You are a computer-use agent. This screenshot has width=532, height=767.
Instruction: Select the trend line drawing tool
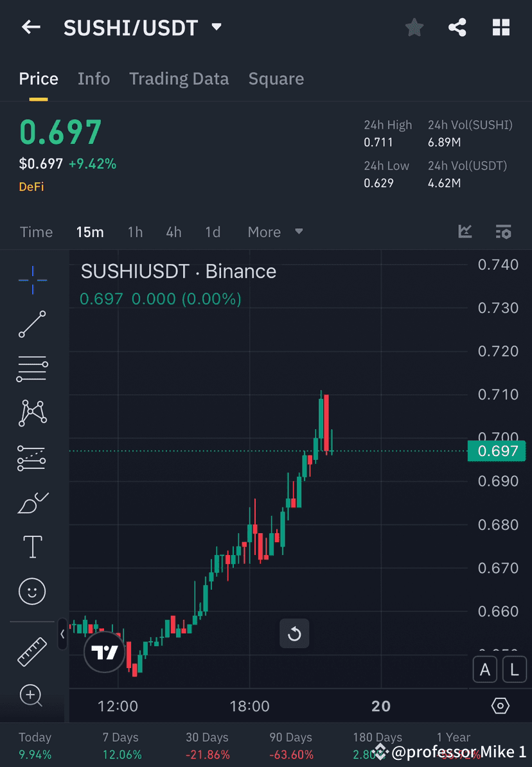click(32, 324)
